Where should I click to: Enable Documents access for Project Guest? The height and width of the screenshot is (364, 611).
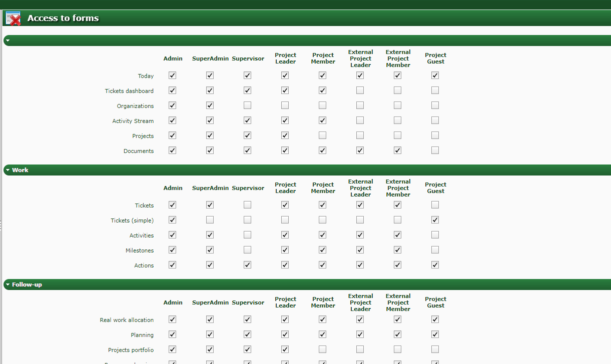435,150
